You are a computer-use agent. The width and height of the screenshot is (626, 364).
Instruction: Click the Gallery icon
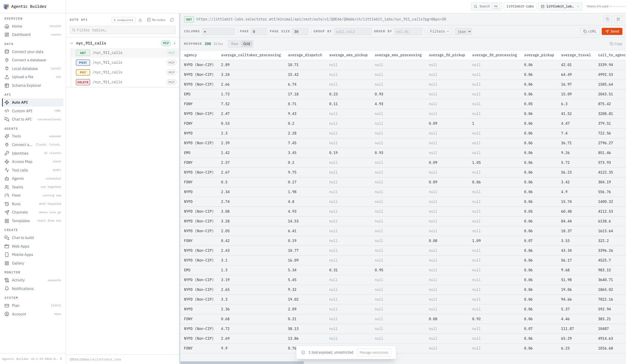click(x=7, y=263)
